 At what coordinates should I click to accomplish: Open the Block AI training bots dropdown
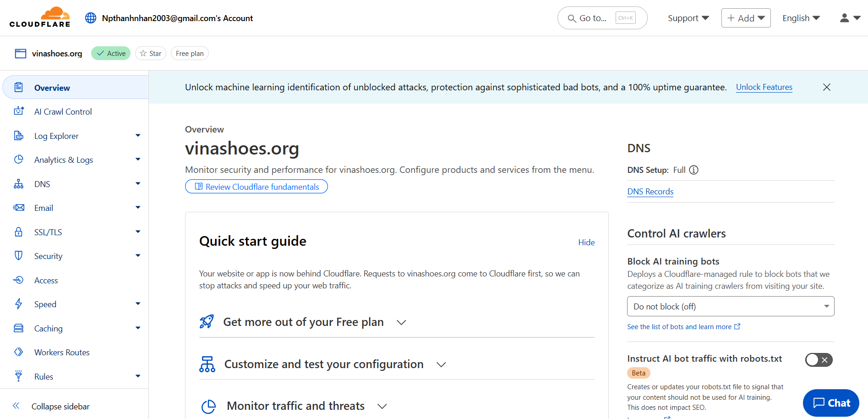(730, 306)
